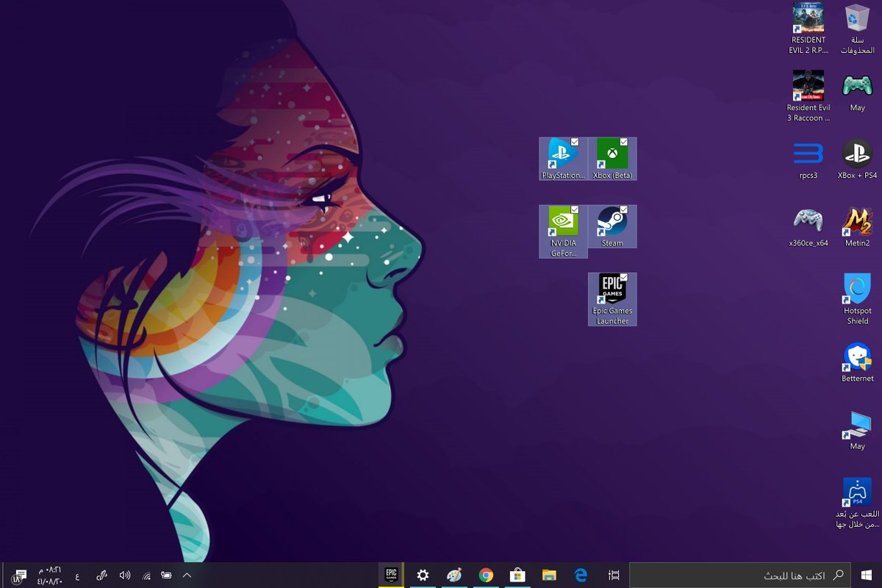
Task: Open the Paint app in the taskbar
Action: pyautogui.click(x=454, y=575)
